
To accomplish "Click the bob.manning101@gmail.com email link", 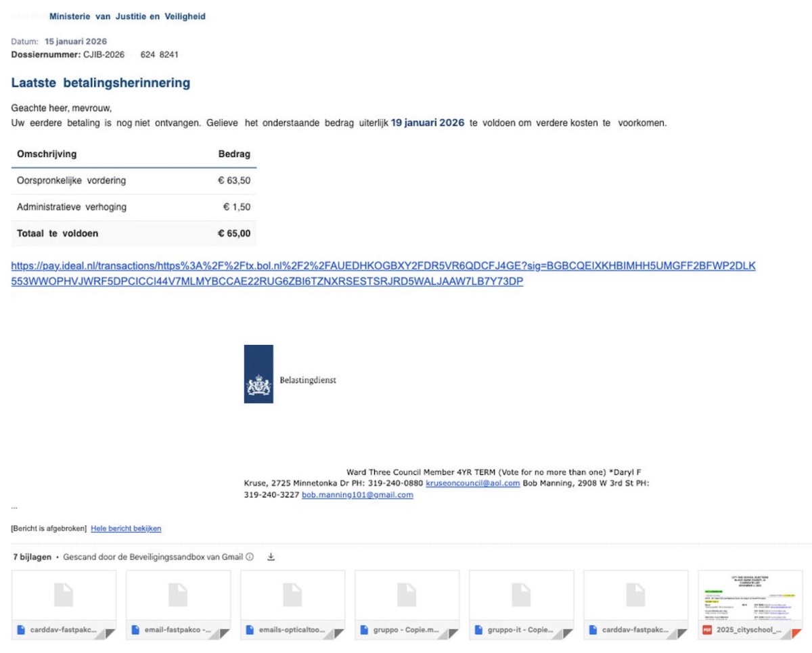I will [357, 495].
